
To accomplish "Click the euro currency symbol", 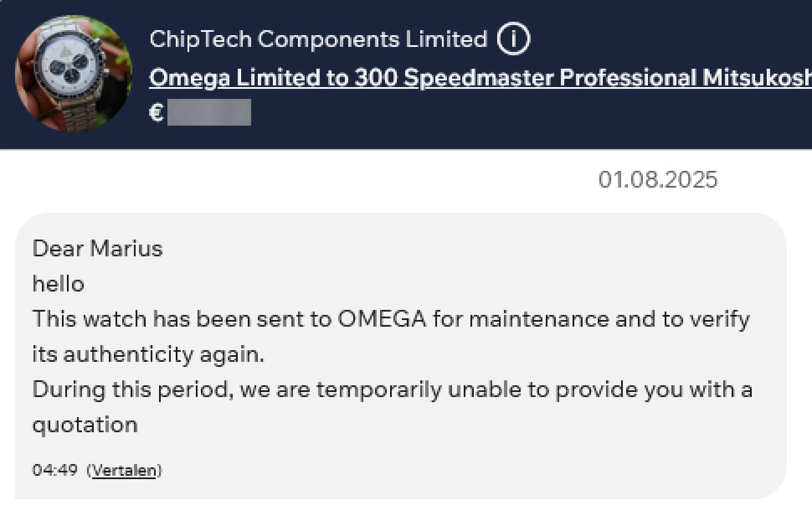I will (157, 112).
